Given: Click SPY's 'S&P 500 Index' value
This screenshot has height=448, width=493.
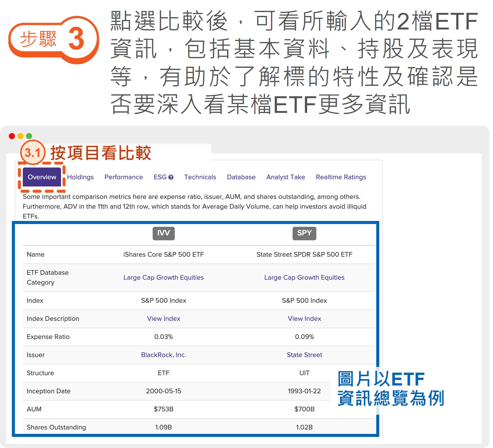Looking at the screenshot, I should [x=304, y=300].
